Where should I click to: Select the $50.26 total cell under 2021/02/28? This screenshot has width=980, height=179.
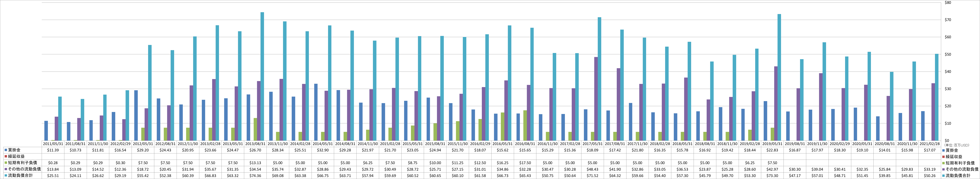pos(930,175)
